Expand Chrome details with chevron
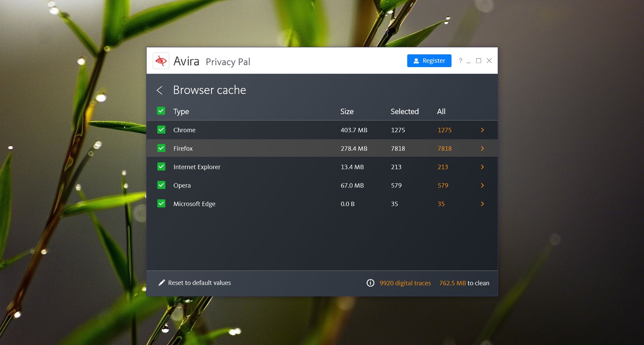Image resolution: width=644 pixels, height=345 pixels. 482,130
